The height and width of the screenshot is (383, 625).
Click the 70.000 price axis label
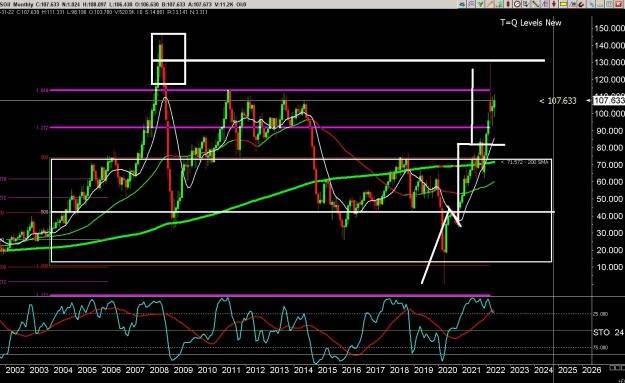click(609, 165)
